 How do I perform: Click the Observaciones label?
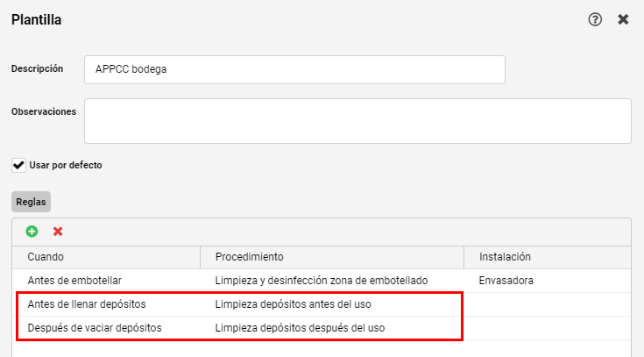[44, 111]
